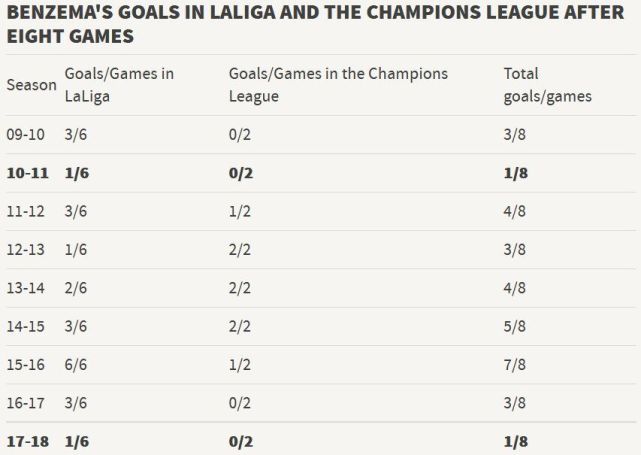641x455 pixels.
Task: Select the 16-17 season label
Action: click(26, 404)
